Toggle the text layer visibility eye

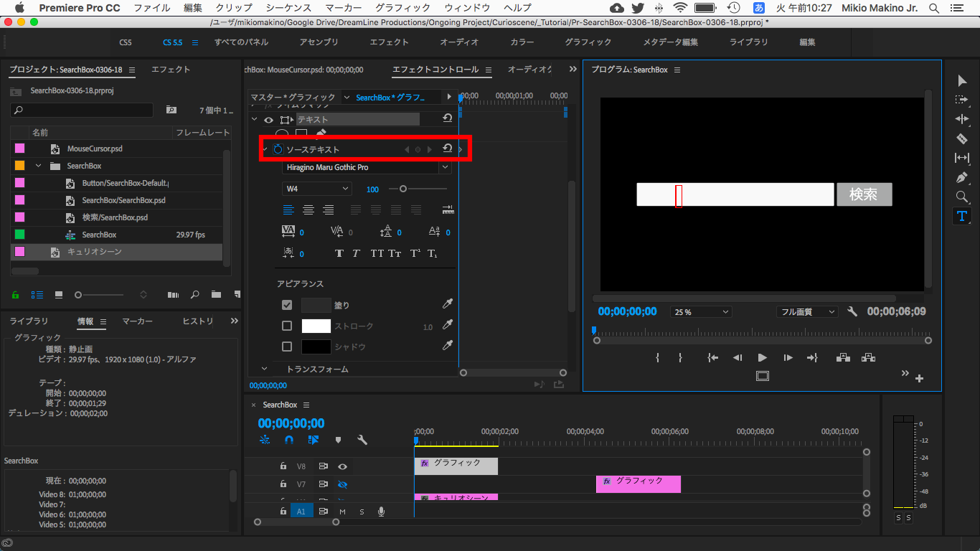pyautogui.click(x=269, y=120)
